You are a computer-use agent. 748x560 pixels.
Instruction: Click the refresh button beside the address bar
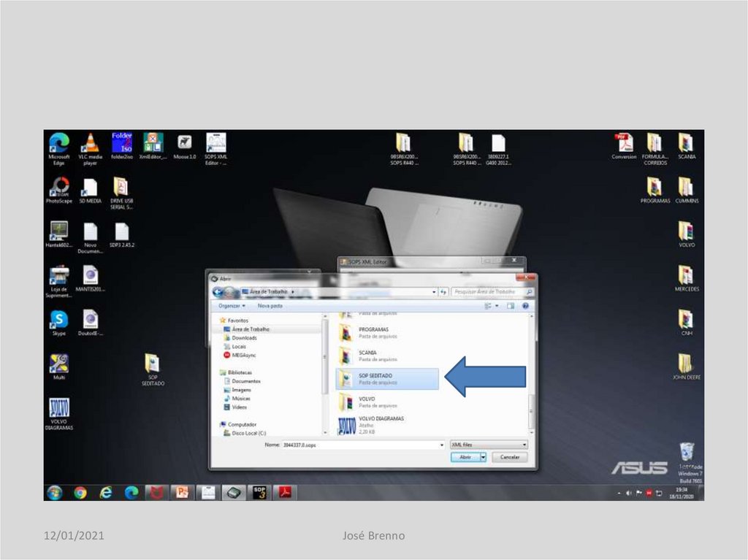(x=443, y=291)
